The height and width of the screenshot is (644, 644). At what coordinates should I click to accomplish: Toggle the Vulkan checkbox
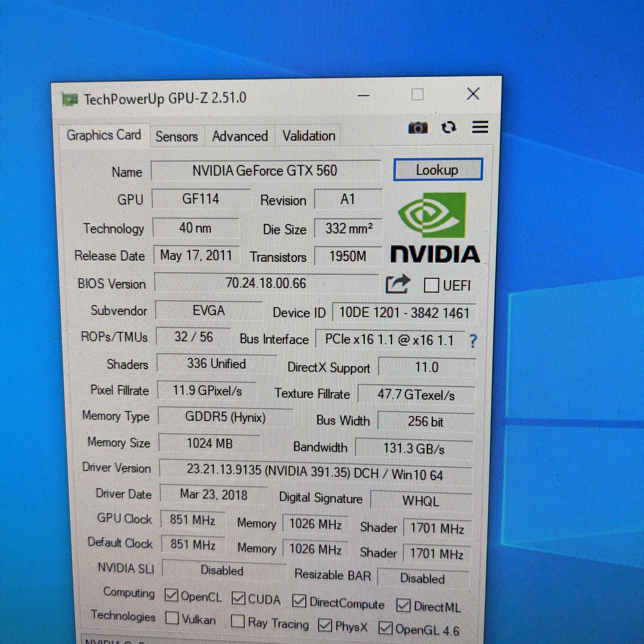(x=172, y=618)
